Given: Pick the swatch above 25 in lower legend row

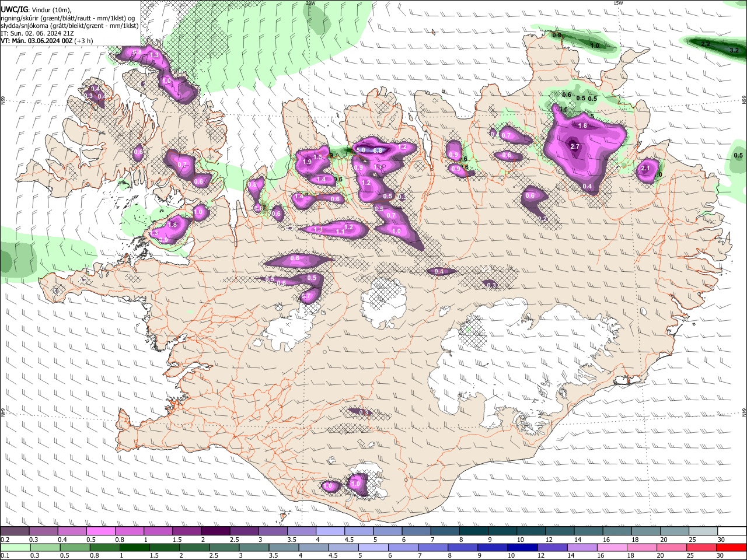Looking at the screenshot, I should click(x=701, y=547).
